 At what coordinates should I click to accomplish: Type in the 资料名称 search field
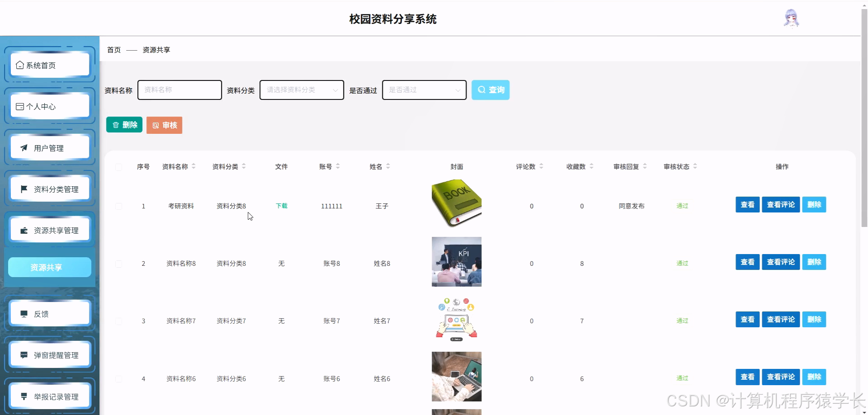[x=179, y=90]
